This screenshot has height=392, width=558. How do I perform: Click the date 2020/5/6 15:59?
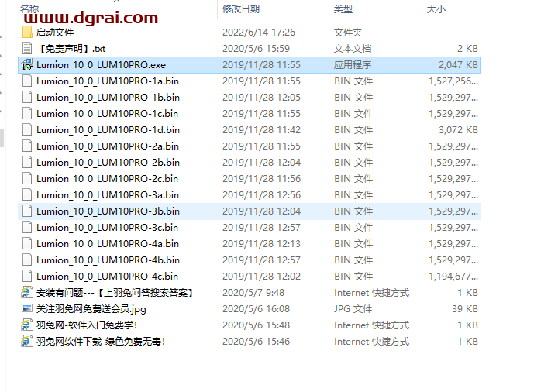(x=257, y=49)
